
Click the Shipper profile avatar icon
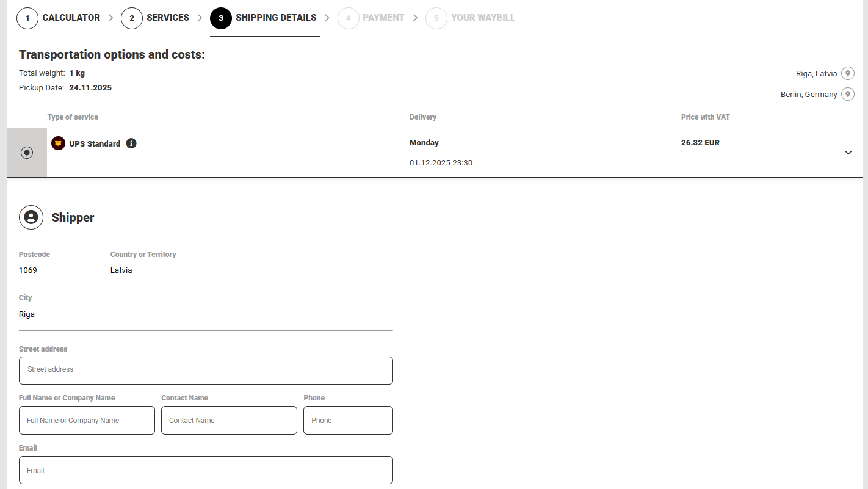tap(31, 217)
